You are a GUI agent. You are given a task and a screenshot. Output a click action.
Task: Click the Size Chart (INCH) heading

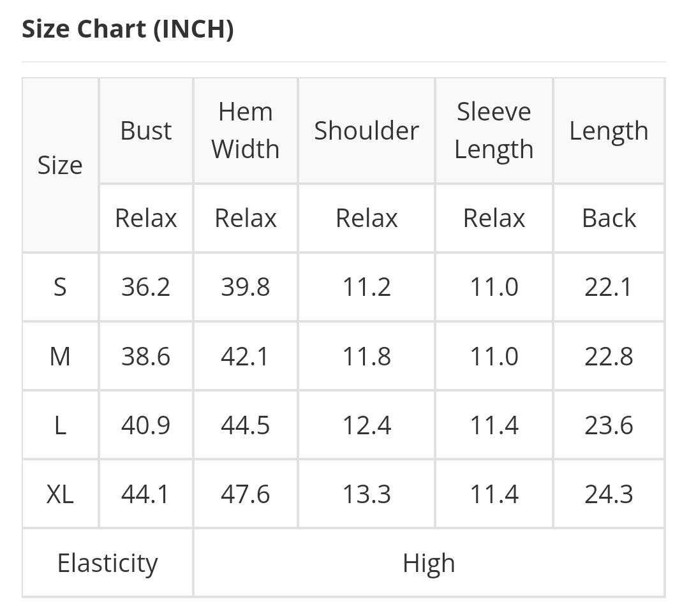(x=128, y=29)
